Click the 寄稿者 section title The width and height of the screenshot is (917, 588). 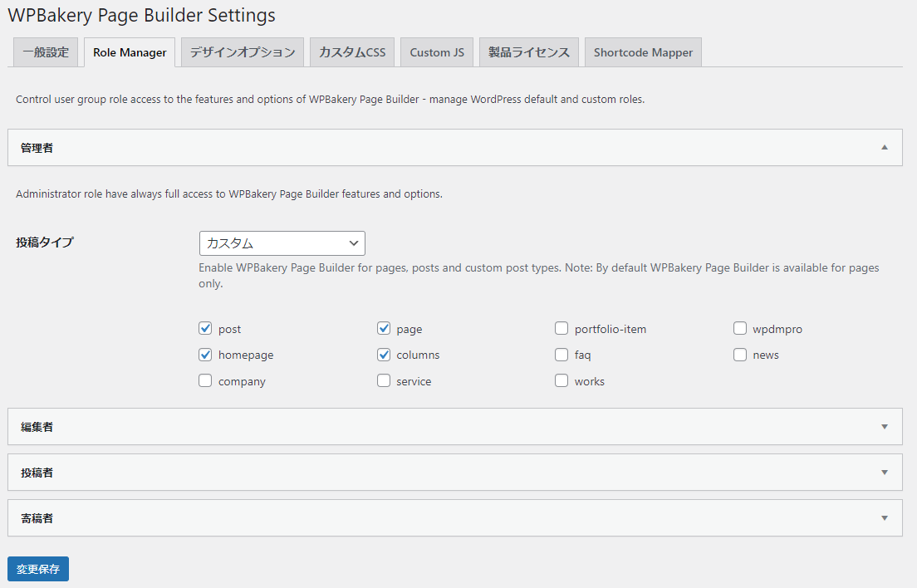(37, 518)
